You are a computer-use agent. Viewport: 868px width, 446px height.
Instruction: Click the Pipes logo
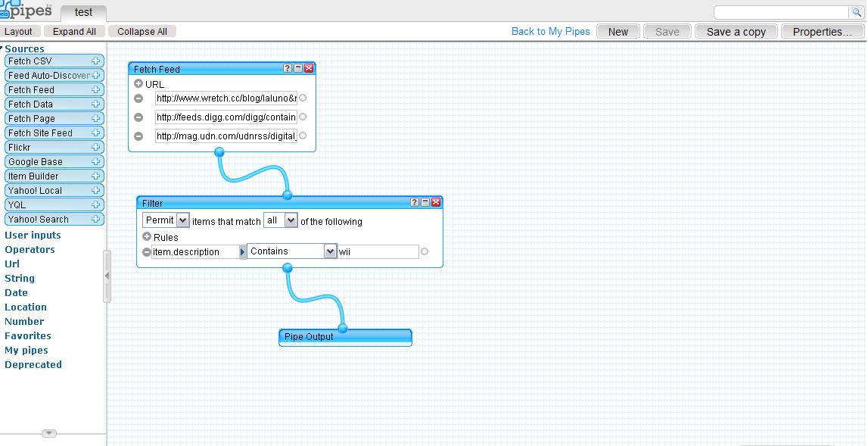[x=26, y=11]
